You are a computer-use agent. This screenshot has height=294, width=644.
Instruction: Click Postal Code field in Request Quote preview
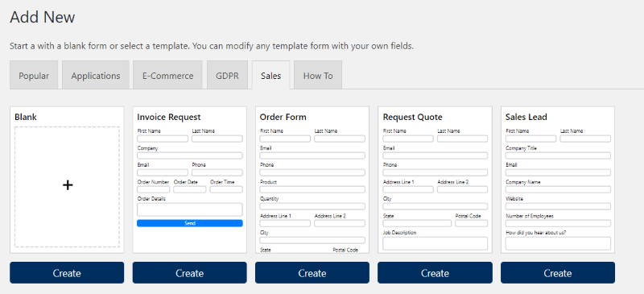click(471, 223)
